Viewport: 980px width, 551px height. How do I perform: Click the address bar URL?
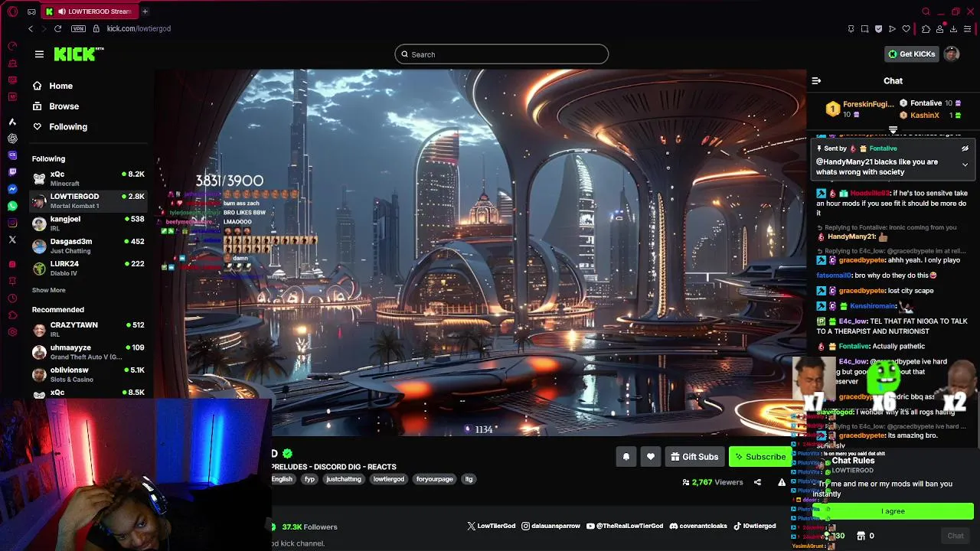[139, 28]
